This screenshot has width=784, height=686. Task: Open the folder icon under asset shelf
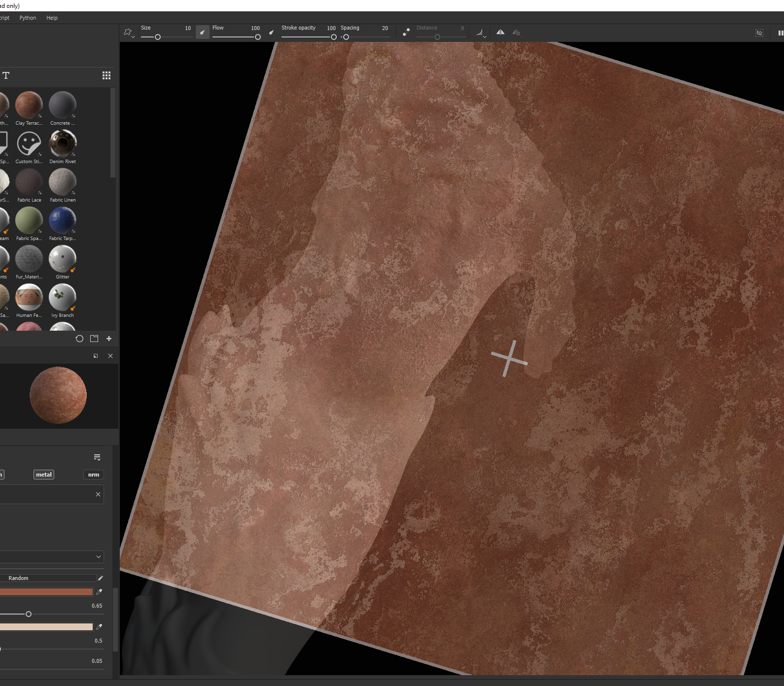[x=94, y=339]
